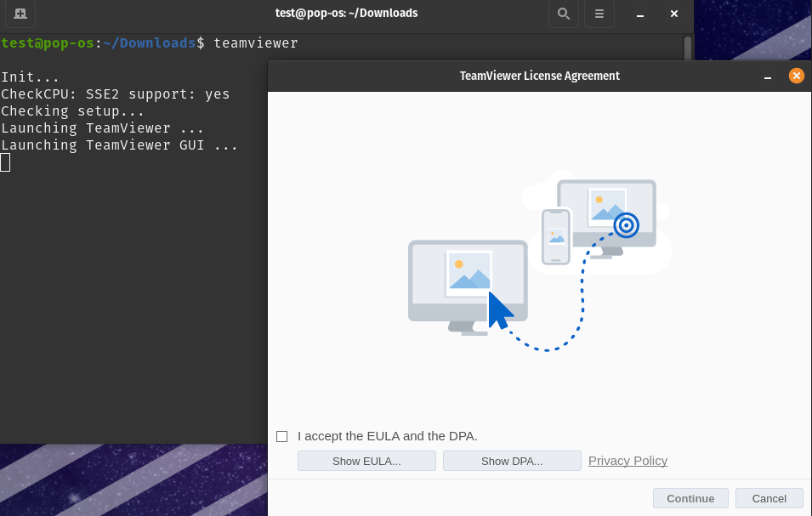Viewport: 812px width, 516px height.
Task: Open the terminal hamburger menu
Action: 599,14
